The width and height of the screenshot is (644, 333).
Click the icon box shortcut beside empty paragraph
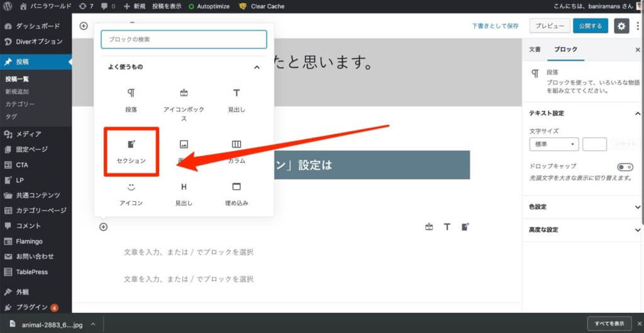click(429, 227)
